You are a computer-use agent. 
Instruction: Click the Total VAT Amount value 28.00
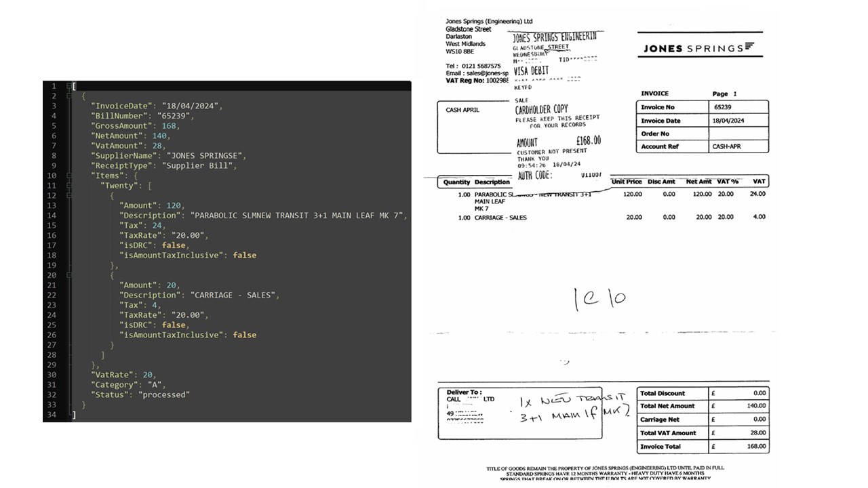[759, 433]
